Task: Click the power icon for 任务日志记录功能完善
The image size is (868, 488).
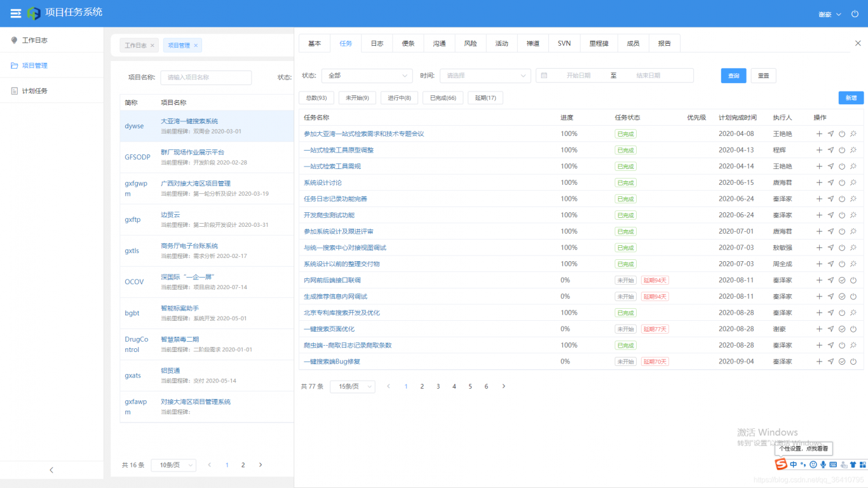Action: pos(842,199)
